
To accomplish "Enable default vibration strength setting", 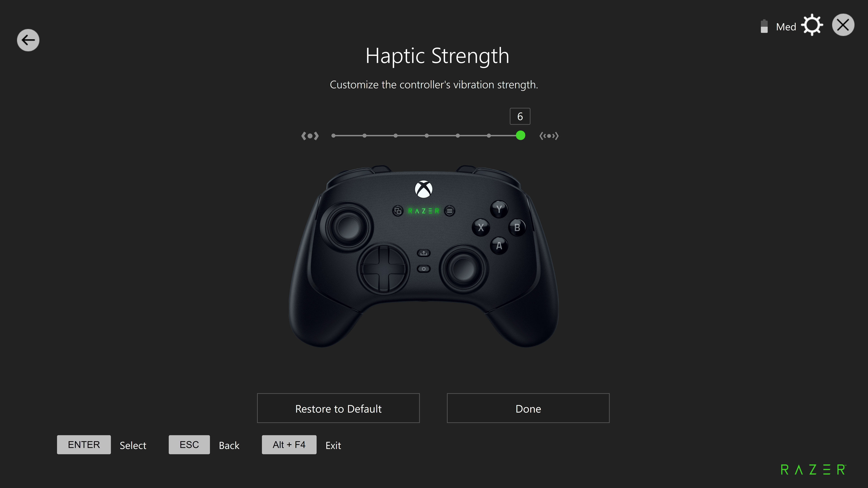I will click(x=338, y=408).
